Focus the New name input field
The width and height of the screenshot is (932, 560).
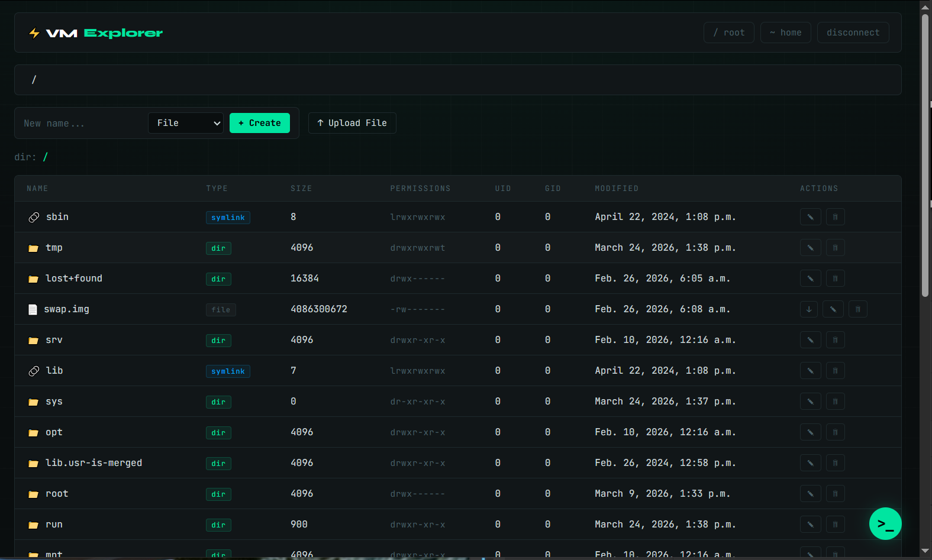tap(83, 123)
